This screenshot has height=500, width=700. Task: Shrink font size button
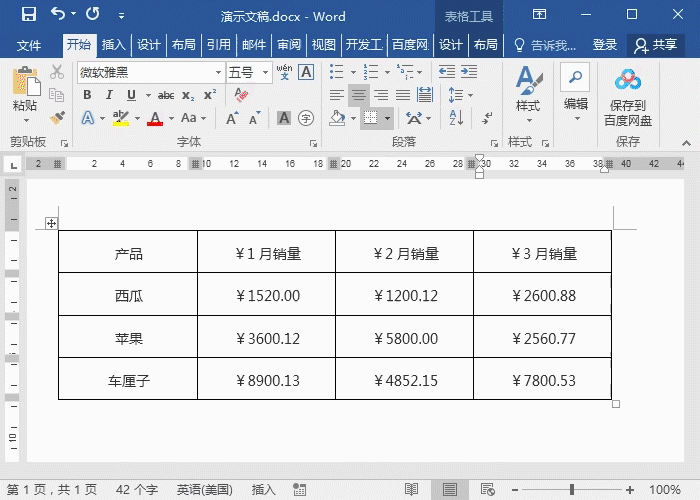[254, 118]
